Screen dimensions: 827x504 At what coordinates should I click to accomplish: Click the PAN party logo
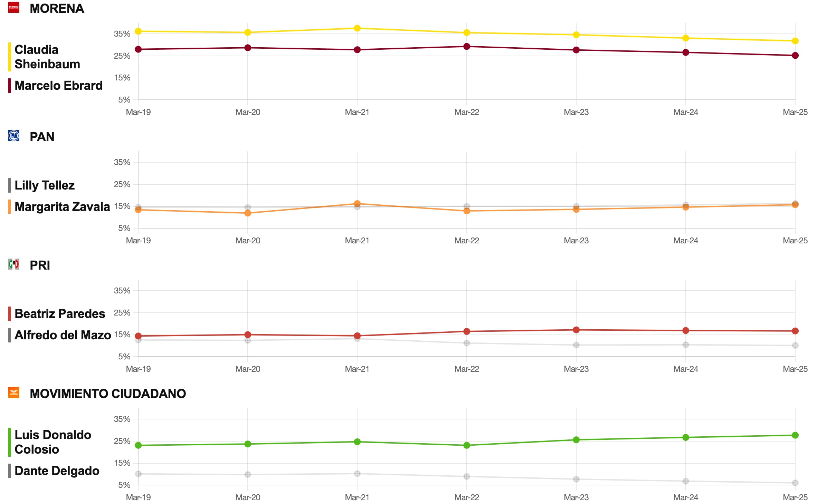tap(14, 136)
